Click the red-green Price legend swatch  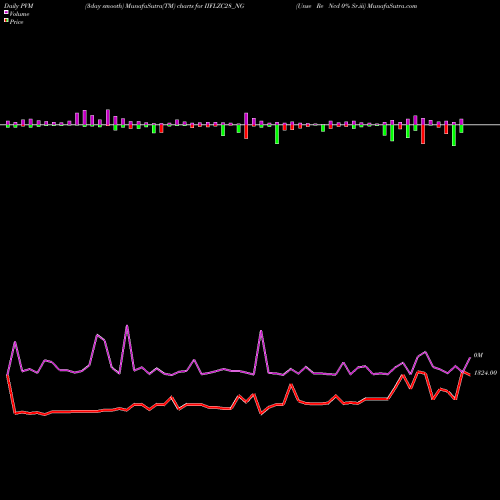[6, 21]
